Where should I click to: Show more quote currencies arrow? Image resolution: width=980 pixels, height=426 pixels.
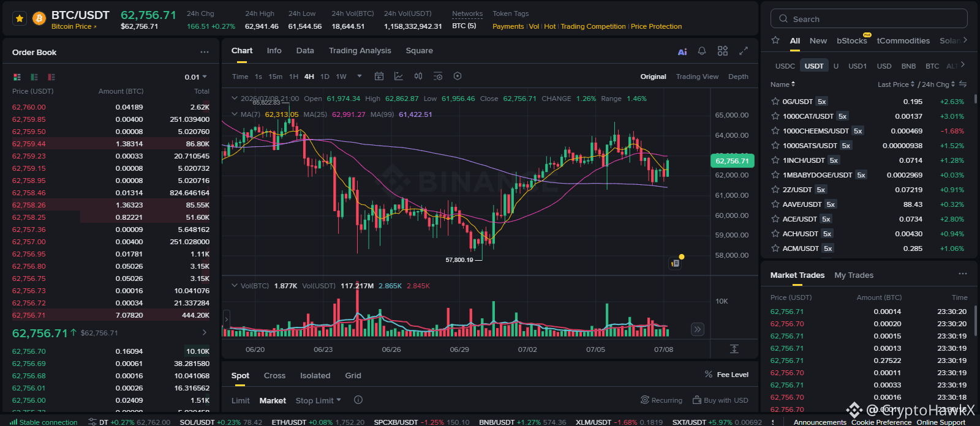pos(963,64)
